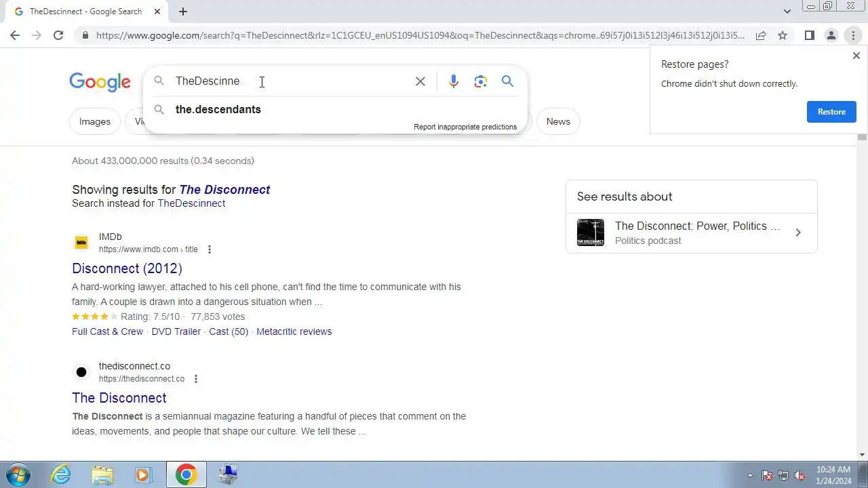The width and height of the screenshot is (868, 488).
Task: Open Full Cast & Crew link
Action: pyautogui.click(x=107, y=331)
